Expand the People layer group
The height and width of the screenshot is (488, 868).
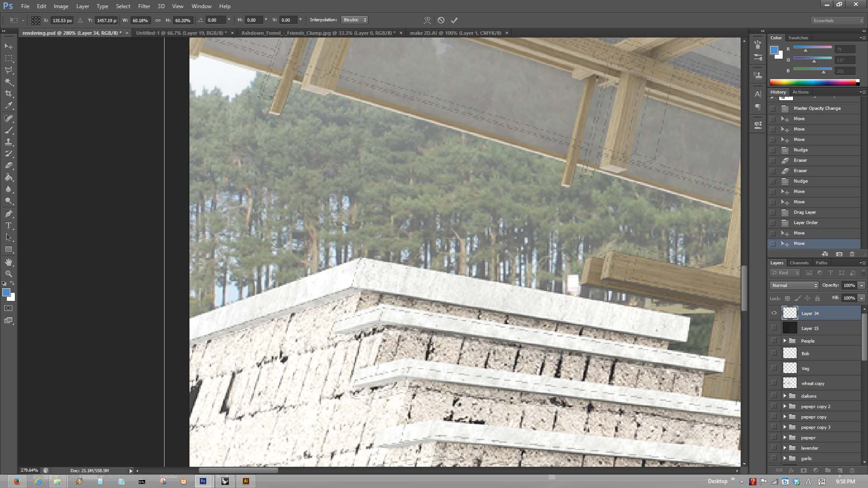785,341
